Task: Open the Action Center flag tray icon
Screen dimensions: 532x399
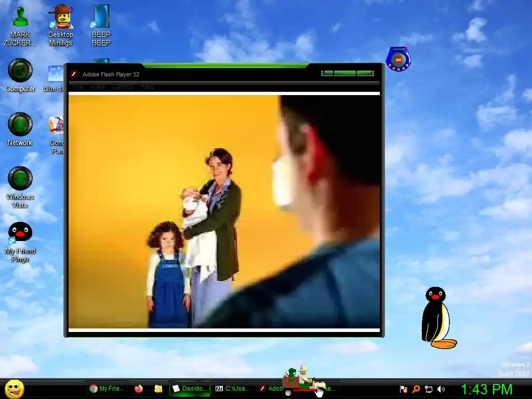Action: tap(404, 389)
